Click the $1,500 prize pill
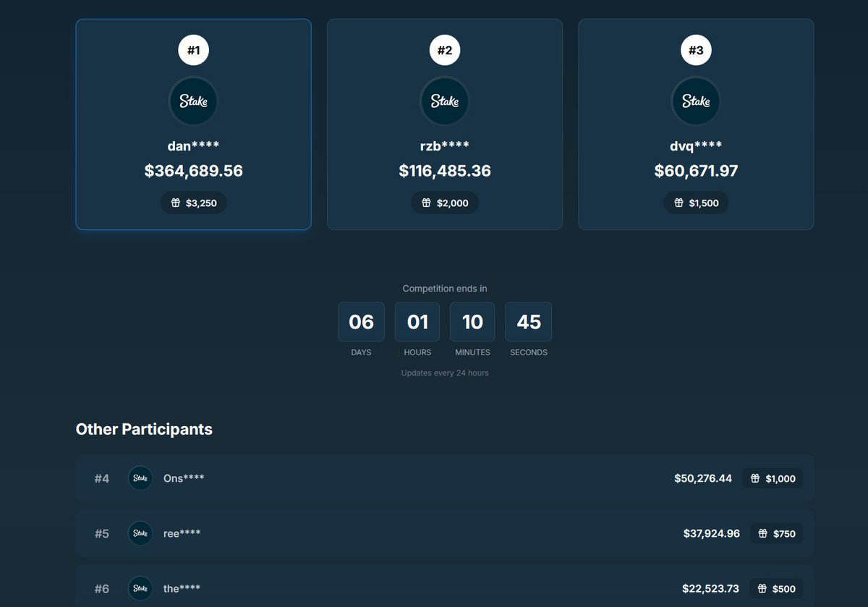 (696, 203)
